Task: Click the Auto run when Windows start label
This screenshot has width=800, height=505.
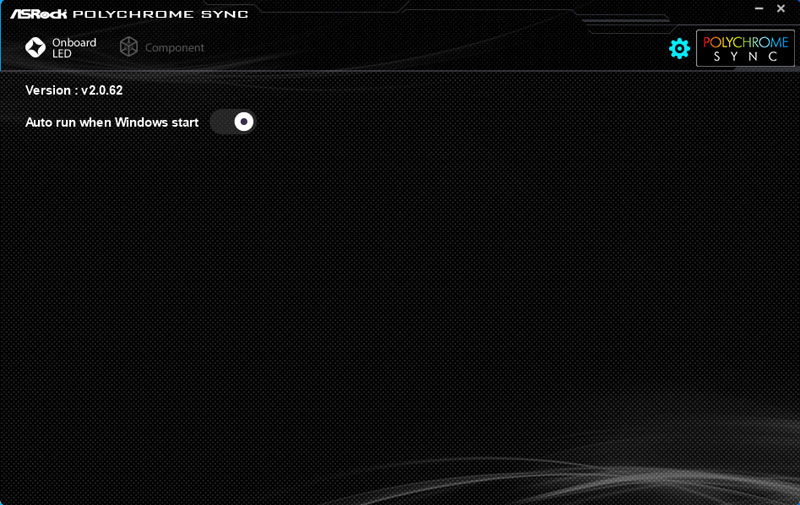Action: tap(112, 122)
